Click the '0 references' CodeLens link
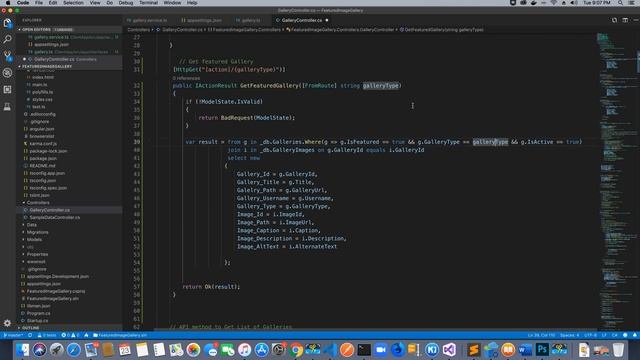The image size is (640, 360). pyautogui.click(x=187, y=78)
